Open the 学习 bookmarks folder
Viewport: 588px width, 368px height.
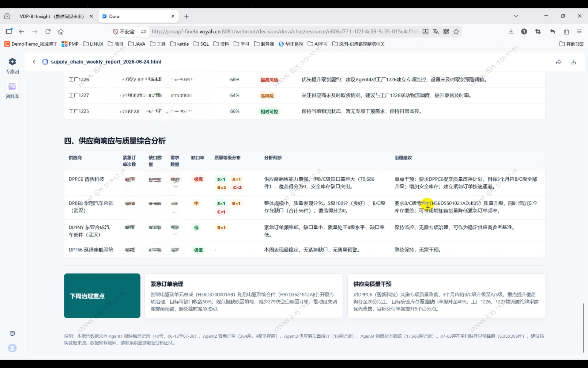click(241, 44)
